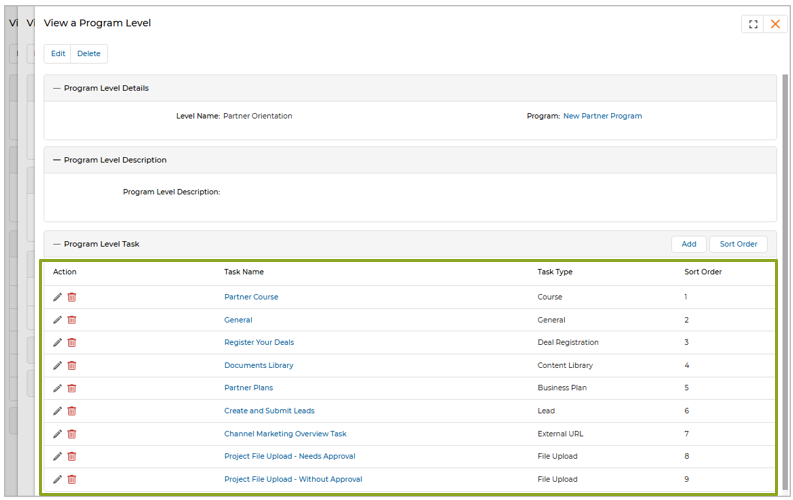793x500 pixels.
Task: Click the Edit button
Action: click(x=58, y=54)
